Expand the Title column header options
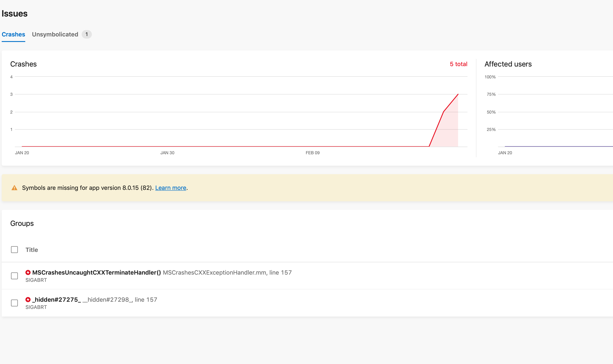The height and width of the screenshot is (364, 613). pos(32,250)
